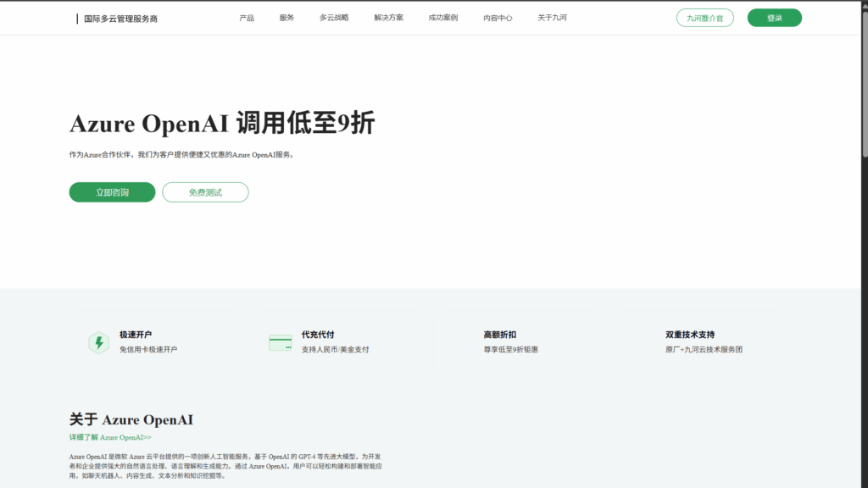
Task: Click the 免信用卡极速开户 description
Action: coord(148,350)
